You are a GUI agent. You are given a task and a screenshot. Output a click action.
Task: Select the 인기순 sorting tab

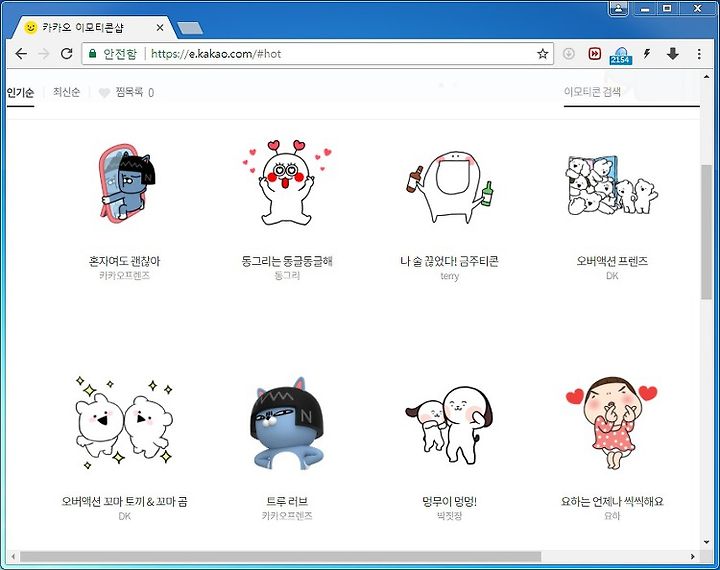[20, 93]
